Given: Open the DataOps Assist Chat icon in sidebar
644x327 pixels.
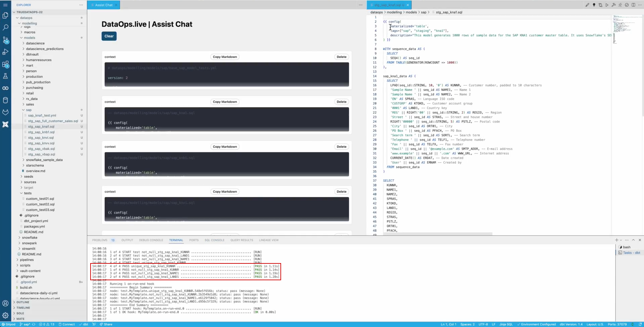Looking at the screenshot, I should pos(5,124).
